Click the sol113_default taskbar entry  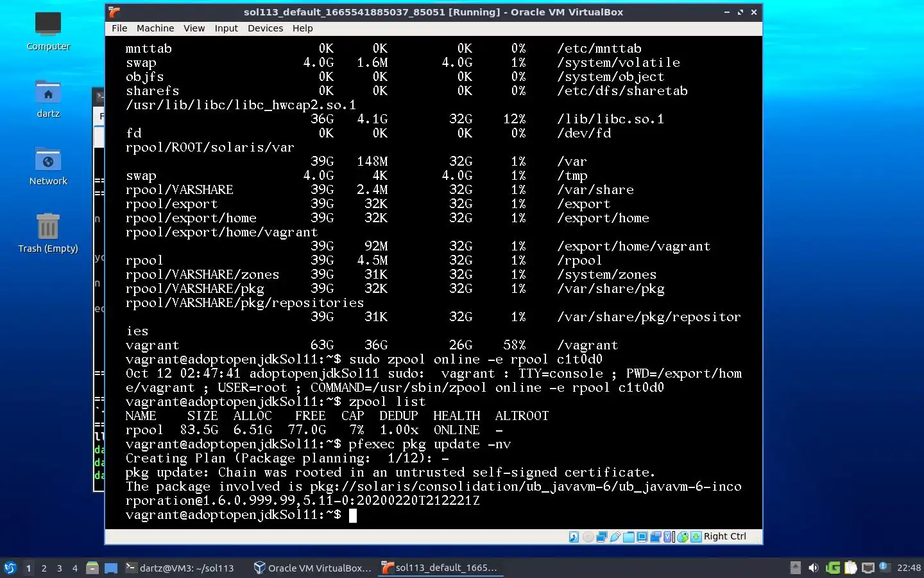[440, 568]
